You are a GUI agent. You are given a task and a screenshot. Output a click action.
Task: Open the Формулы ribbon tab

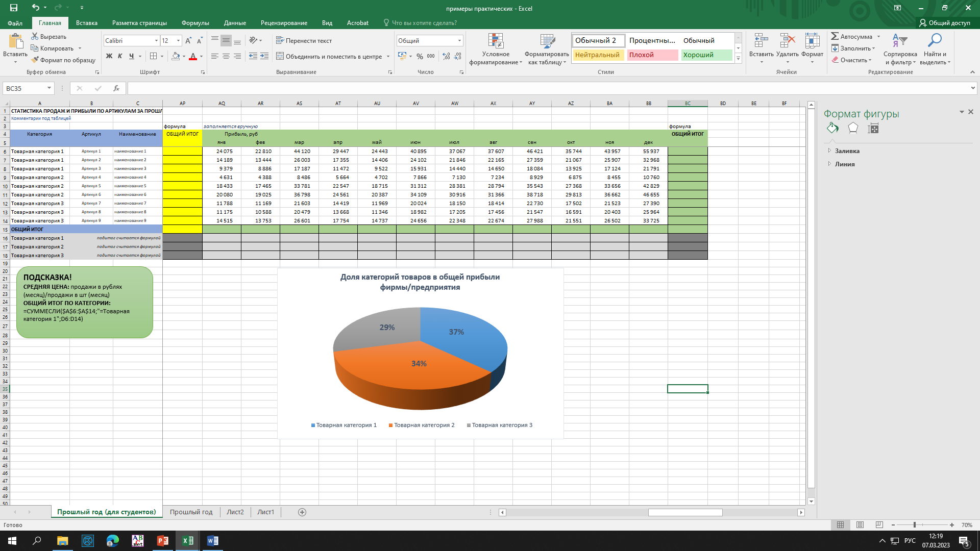(x=195, y=23)
